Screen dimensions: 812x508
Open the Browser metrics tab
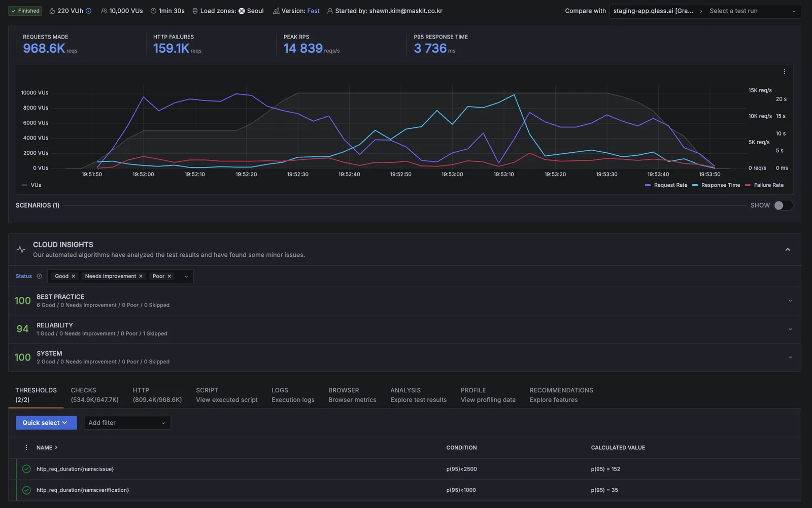(x=352, y=395)
